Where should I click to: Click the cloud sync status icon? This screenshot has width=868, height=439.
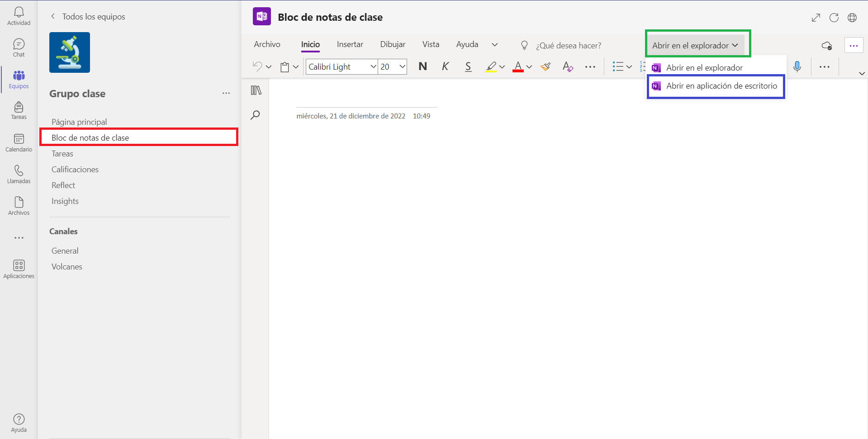tap(827, 46)
